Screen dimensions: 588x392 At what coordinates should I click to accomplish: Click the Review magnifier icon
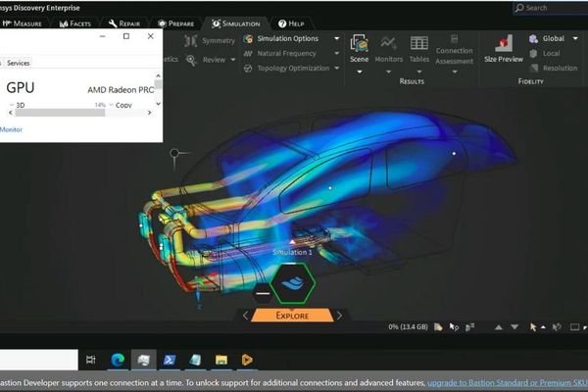click(191, 60)
